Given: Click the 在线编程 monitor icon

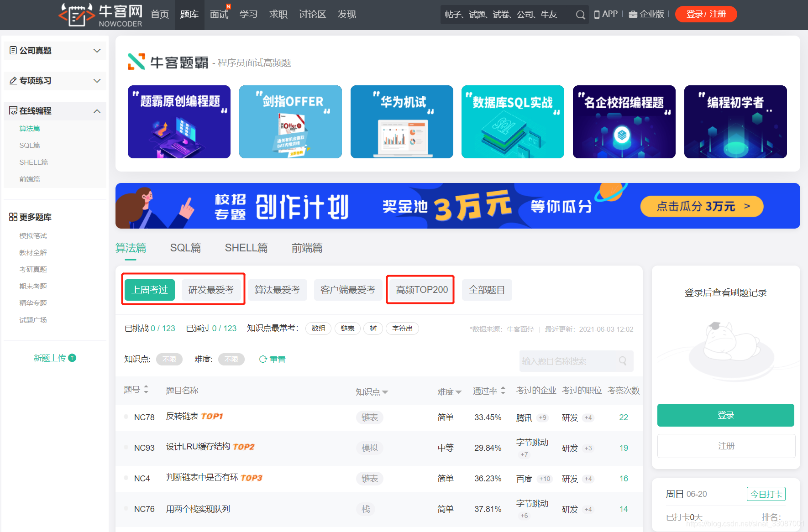Looking at the screenshot, I should (x=13, y=110).
